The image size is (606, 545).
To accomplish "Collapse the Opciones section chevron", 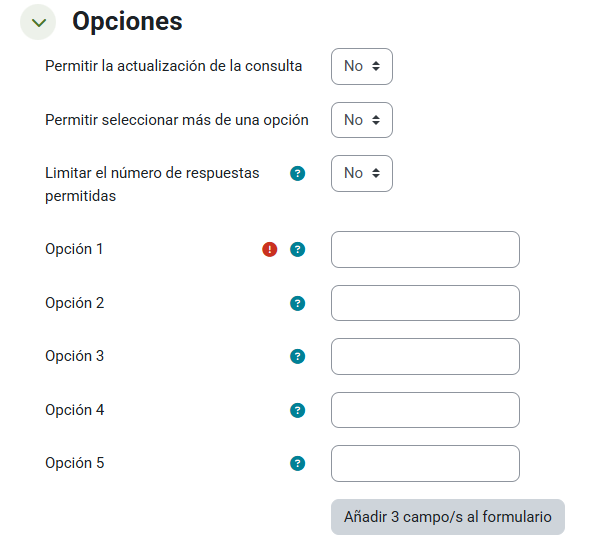I will tap(38, 22).
